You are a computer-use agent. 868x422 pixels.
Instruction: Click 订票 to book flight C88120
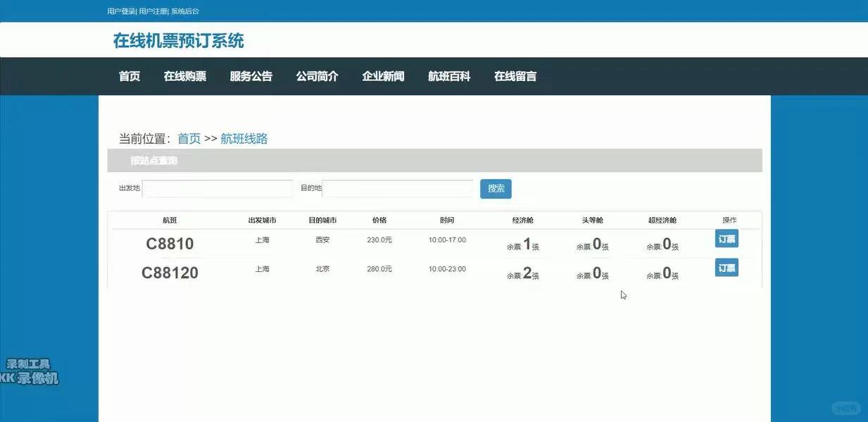(727, 268)
